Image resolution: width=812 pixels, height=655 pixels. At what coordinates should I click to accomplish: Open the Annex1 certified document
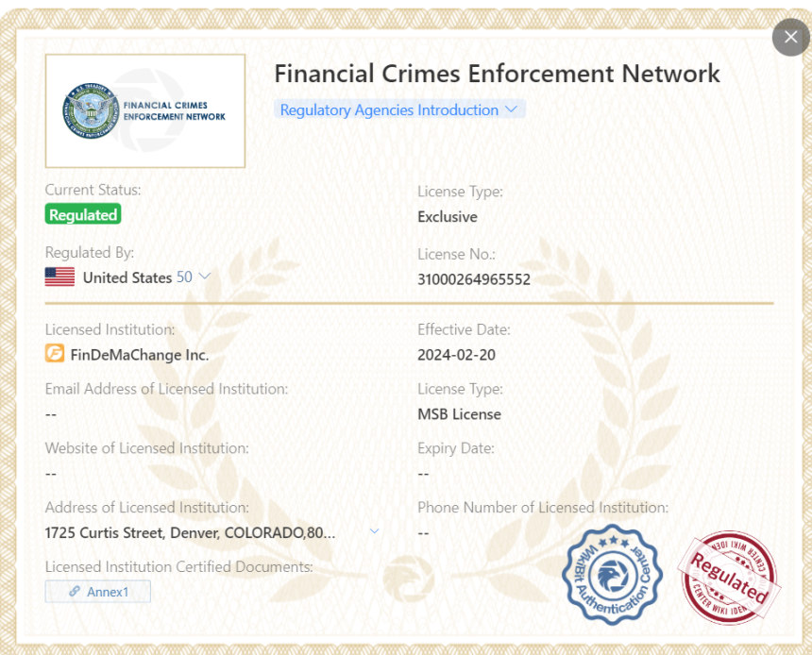(x=98, y=592)
